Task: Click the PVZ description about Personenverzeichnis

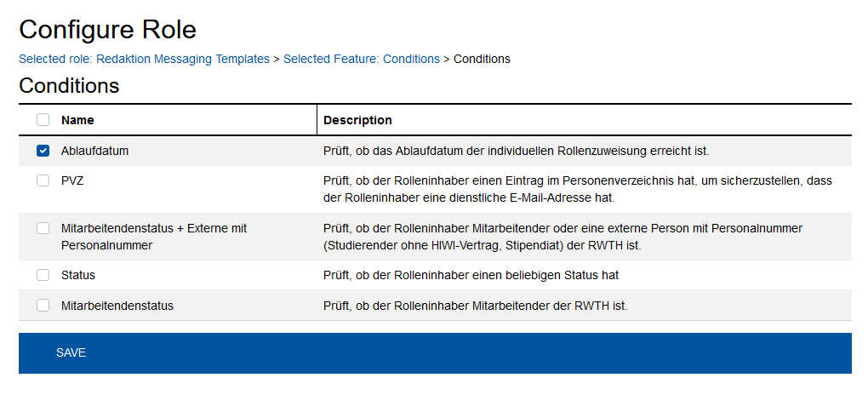Action: pos(577,189)
